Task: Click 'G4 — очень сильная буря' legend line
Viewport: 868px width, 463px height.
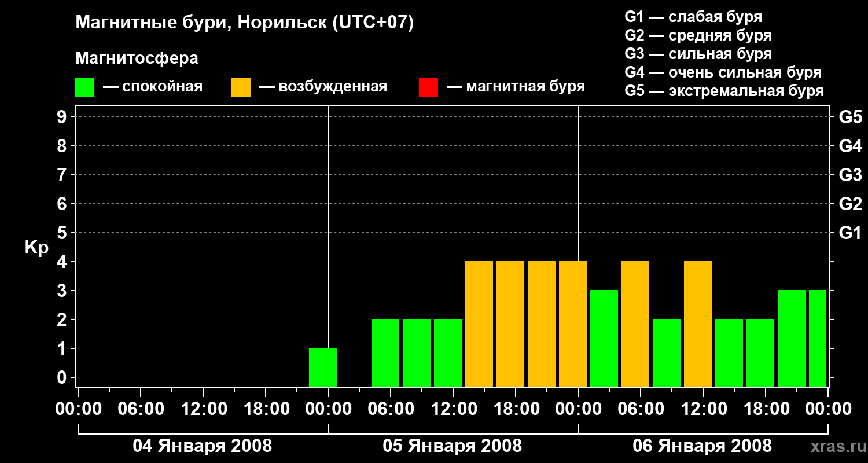Action: coord(723,72)
